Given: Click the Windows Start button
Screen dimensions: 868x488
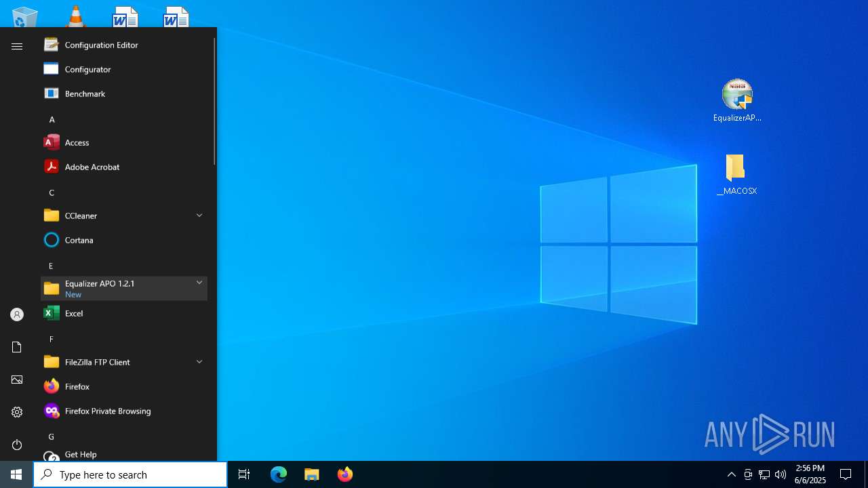Looking at the screenshot, I should click(16, 474).
